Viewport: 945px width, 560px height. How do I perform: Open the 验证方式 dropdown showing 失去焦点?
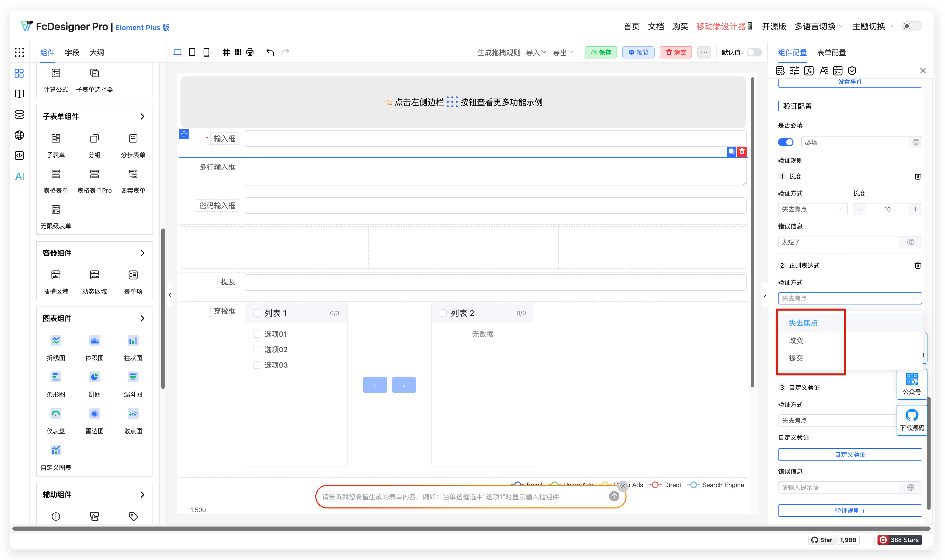[849, 298]
